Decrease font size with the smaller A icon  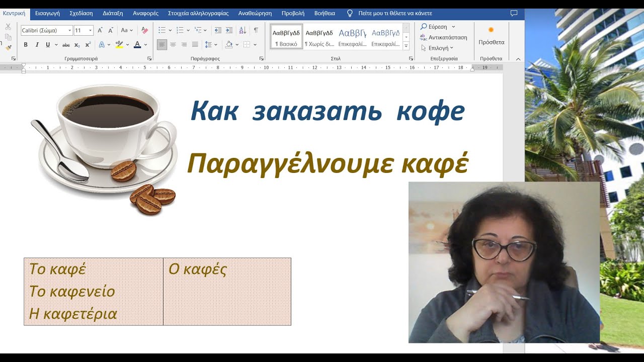click(x=110, y=30)
